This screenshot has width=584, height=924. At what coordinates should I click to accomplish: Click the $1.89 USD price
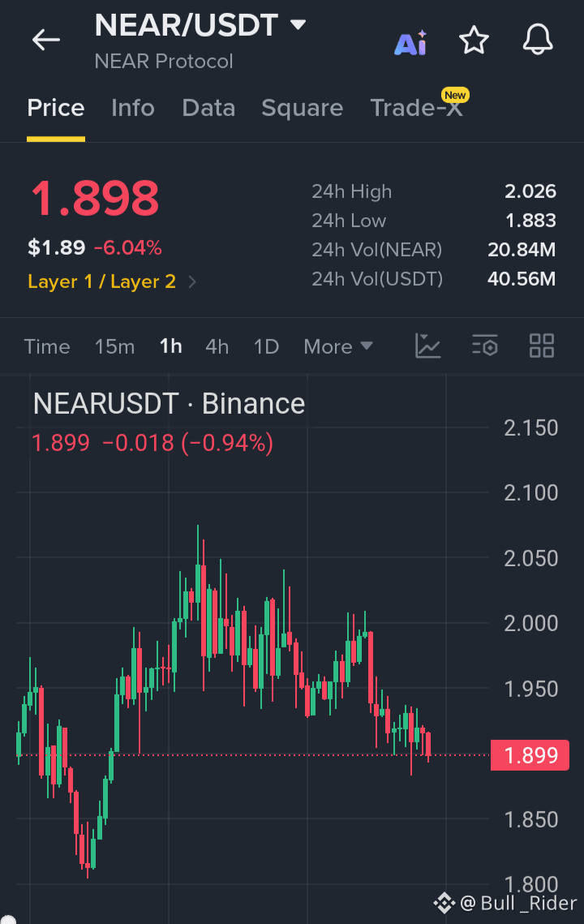(57, 247)
